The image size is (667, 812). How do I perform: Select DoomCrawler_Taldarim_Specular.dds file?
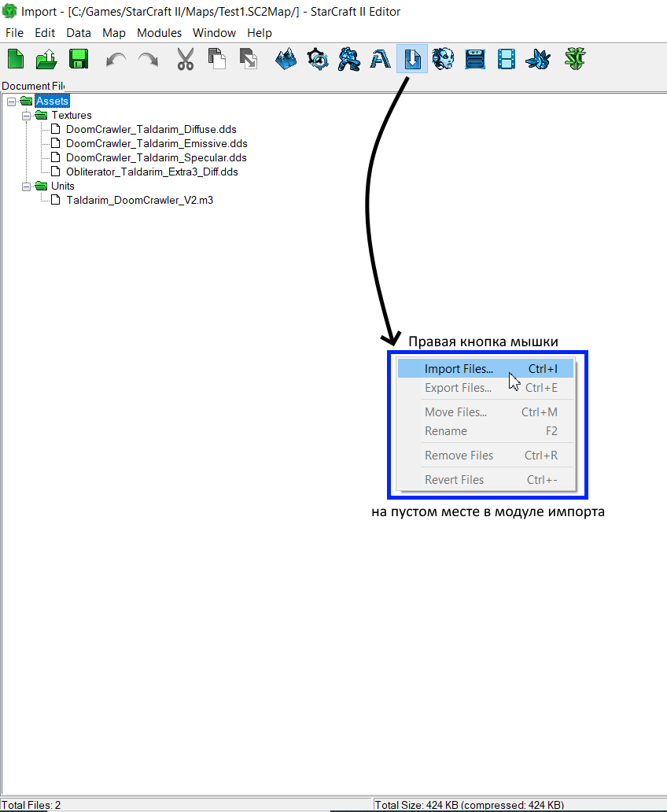click(156, 157)
